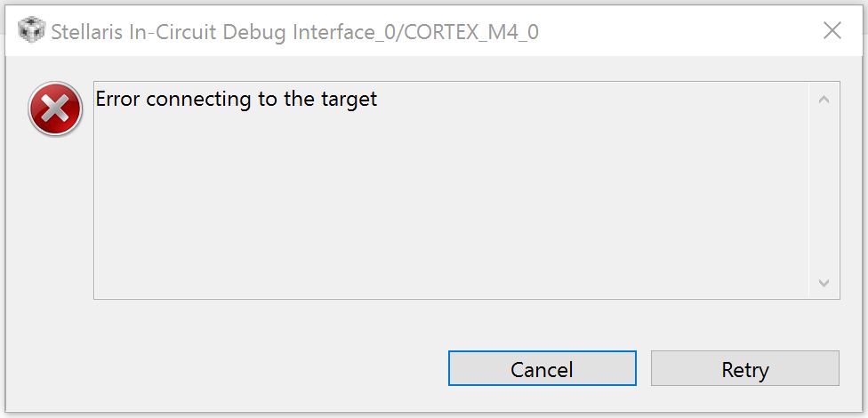Click the scroll up arrow in message box
This screenshot has width=868, height=418.
click(824, 99)
